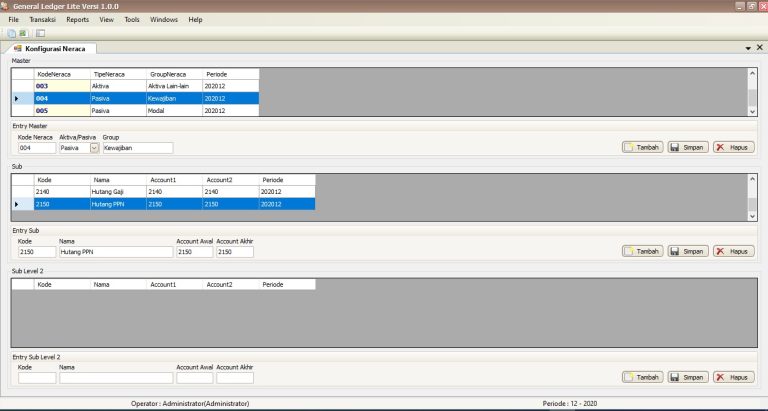Viewport: 768px width, 411px height.
Task: Click the new document toolbar icon
Action: click(x=11, y=33)
